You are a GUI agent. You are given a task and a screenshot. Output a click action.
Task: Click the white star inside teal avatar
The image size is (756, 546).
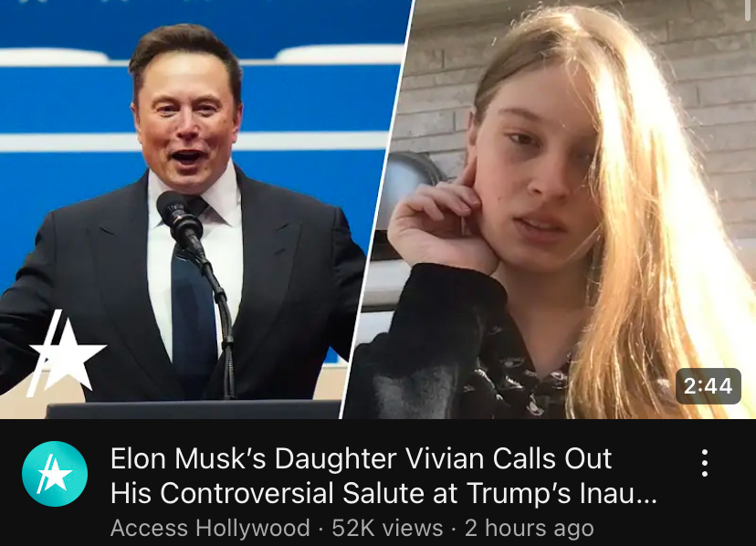(x=57, y=474)
